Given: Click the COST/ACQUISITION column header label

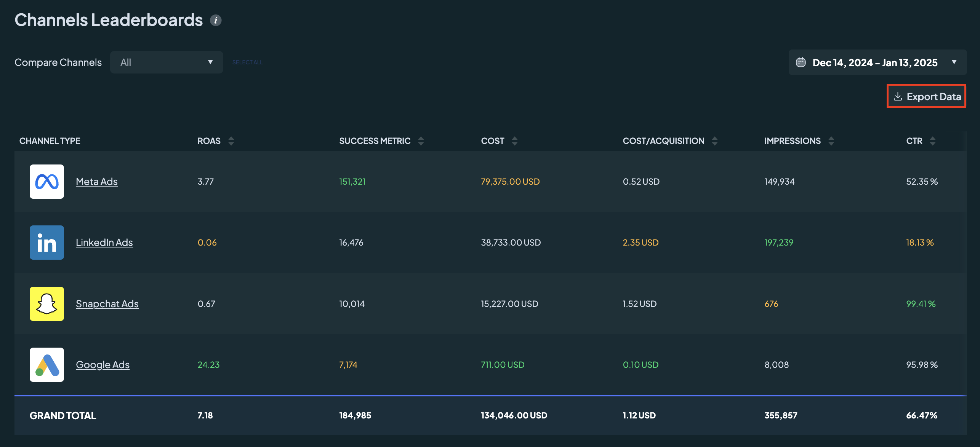Looking at the screenshot, I should click(x=663, y=141).
